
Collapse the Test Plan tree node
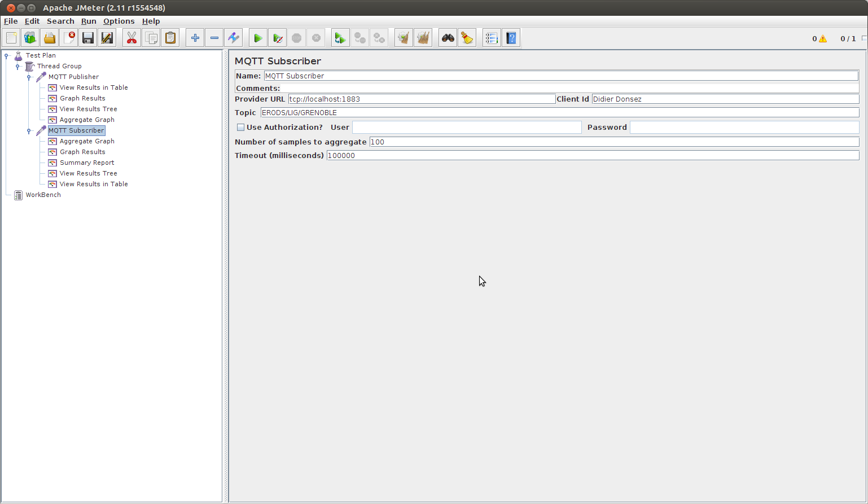(x=6, y=55)
